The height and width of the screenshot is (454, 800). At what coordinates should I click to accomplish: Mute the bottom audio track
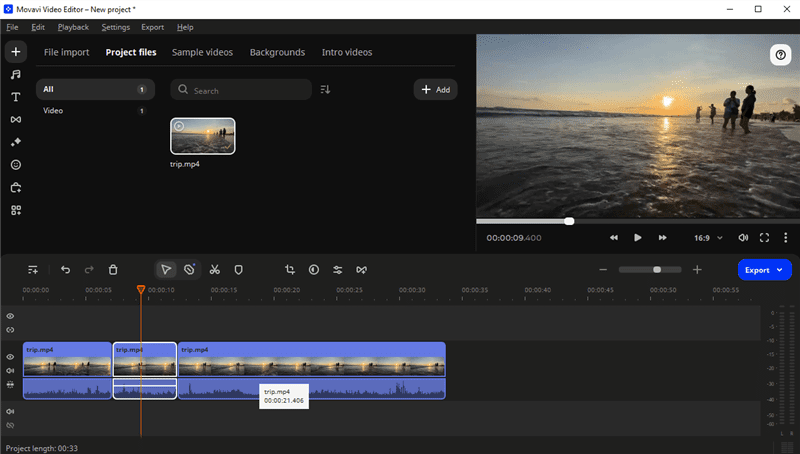(x=10, y=411)
